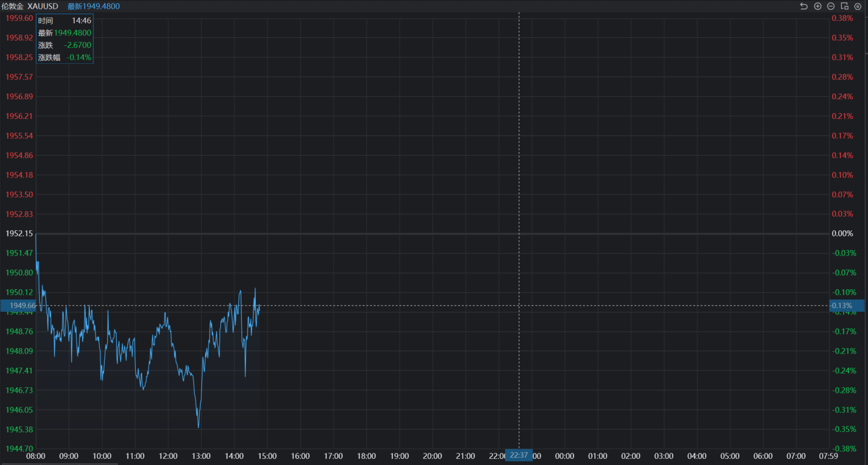This screenshot has width=868, height=465.
Task: Open chart settings hexagon icon
Action: pos(858,6)
